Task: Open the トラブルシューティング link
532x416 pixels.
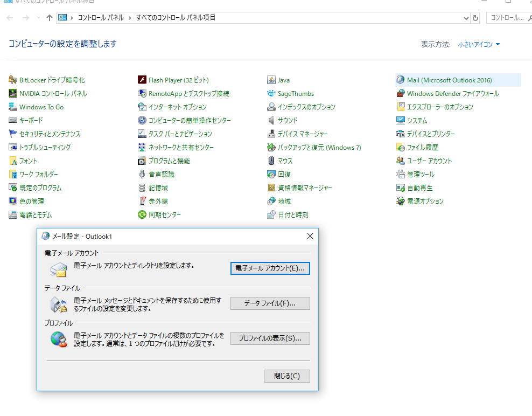Action: click(x=45, y=148)
